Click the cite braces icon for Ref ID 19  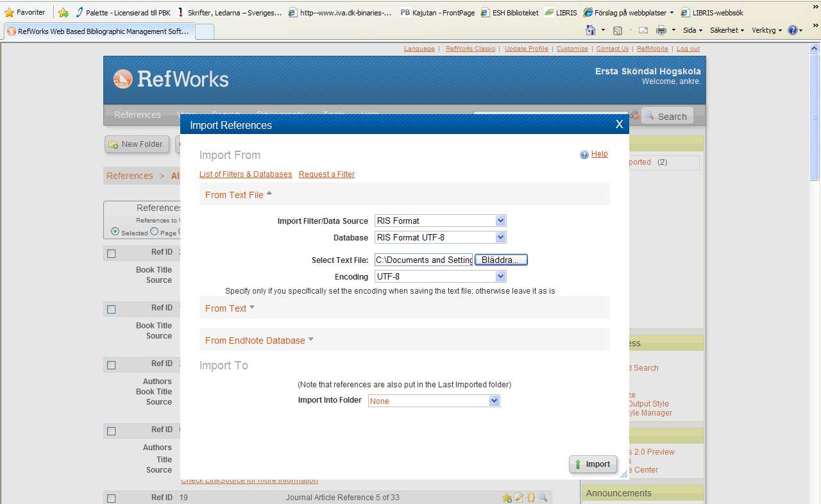[x=531, y=498]
